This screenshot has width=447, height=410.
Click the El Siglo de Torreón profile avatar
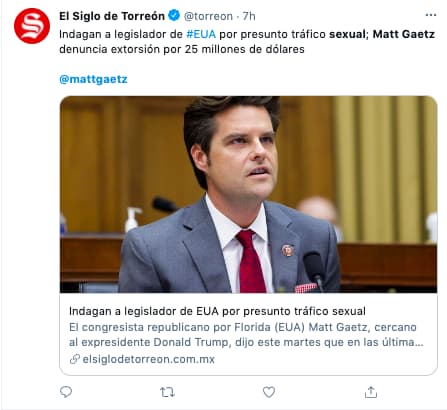32,26
